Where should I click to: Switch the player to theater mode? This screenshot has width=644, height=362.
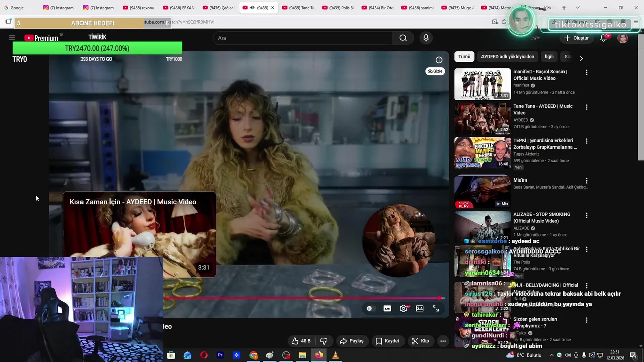coord(420,309)
